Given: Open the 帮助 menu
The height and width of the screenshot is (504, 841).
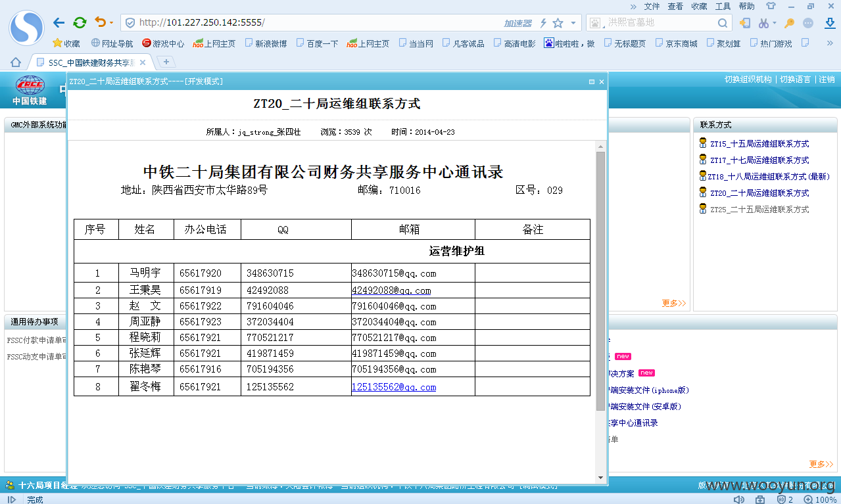Looking at the screenshot, I should click(x=746, y=6).
